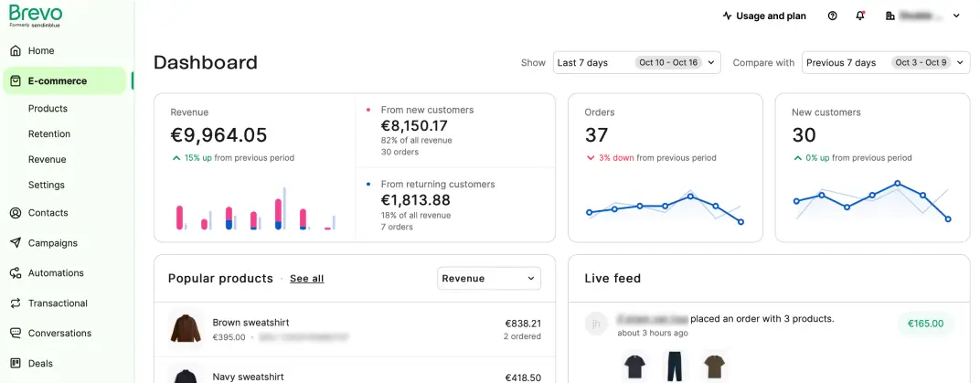Click the Home icon in sidebar
Viewport: 980px width, 383px height.
[16, 51]
